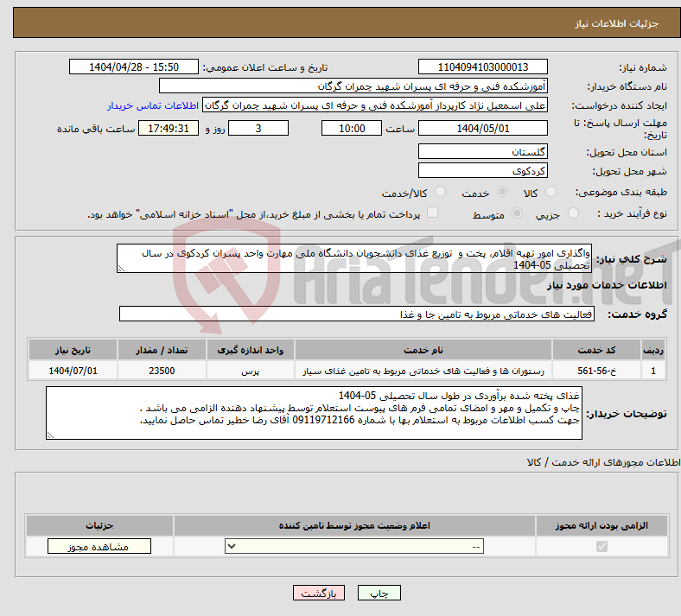Open the مشاهده مجوز button
The height and width of the screenshot is (616, 681).
click(99, 547)
